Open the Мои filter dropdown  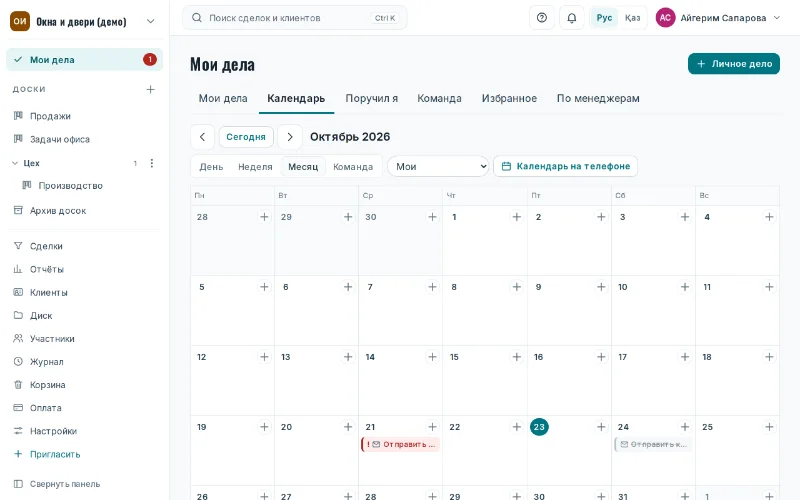(438, 166)
